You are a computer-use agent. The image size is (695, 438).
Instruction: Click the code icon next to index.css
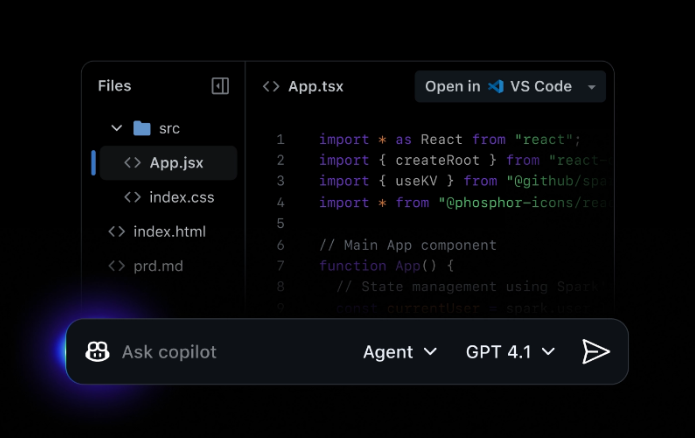click(x=133, y=197)
